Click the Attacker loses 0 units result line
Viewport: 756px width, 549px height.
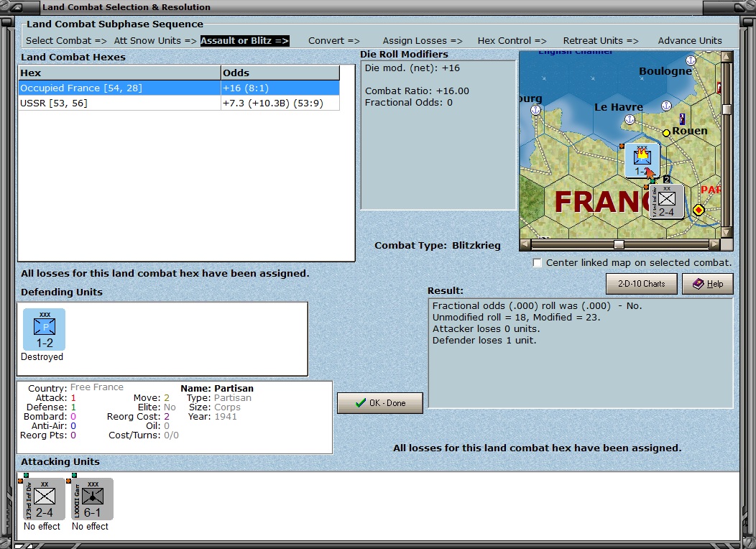[486, 328]
